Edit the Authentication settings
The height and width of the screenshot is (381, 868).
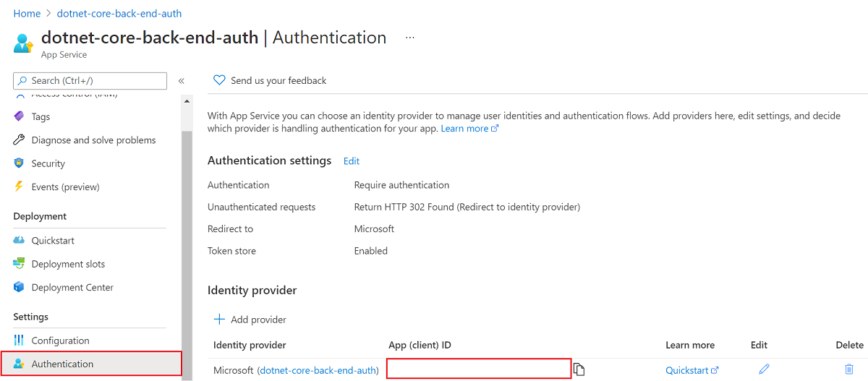352,161
